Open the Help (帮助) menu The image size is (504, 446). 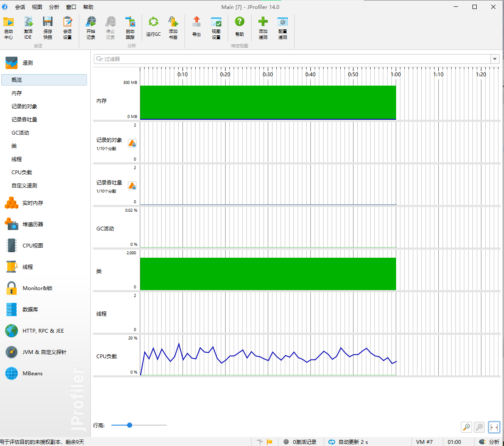[x=88, y=7]
